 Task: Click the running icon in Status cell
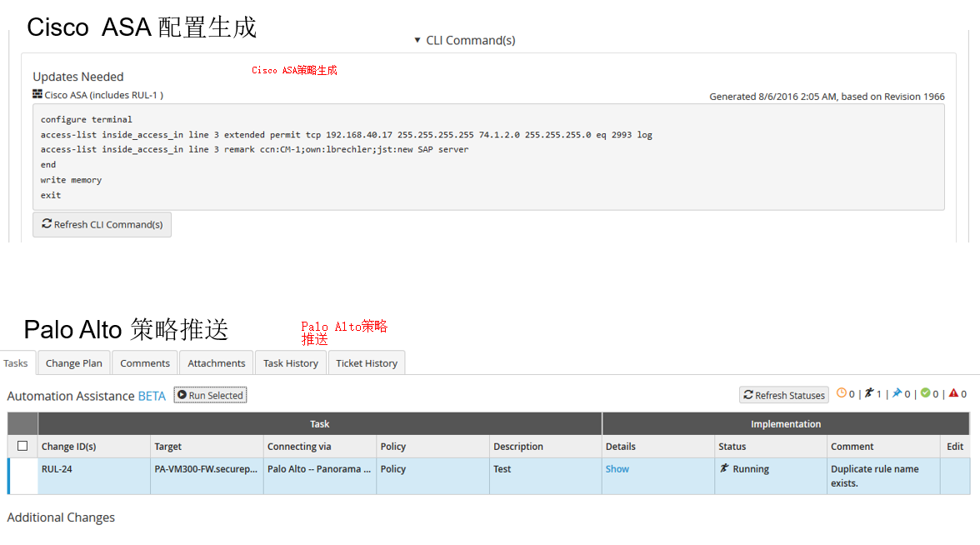(x=724, y=468)
